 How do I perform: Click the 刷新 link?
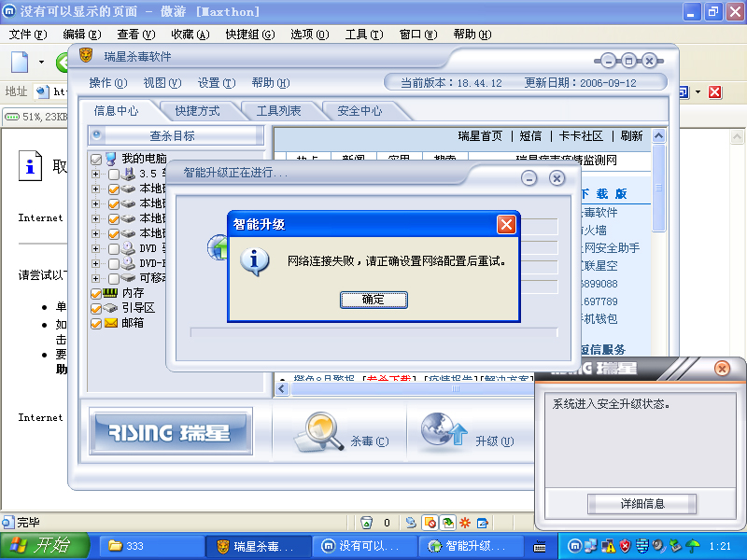[631, 136]
